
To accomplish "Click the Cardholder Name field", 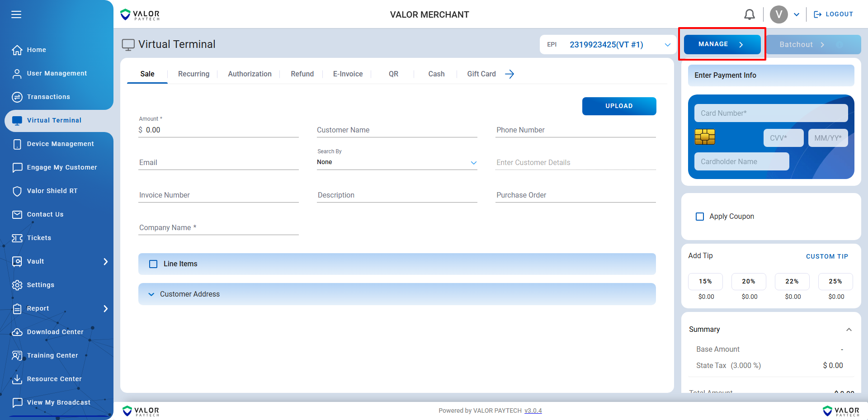I will pos(741,162).
